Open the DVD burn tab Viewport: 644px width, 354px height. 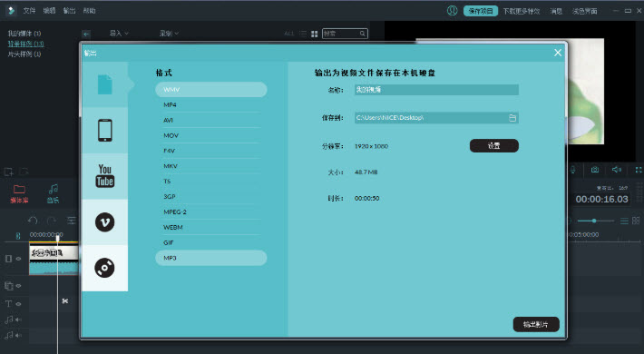(x=104, y=268)
